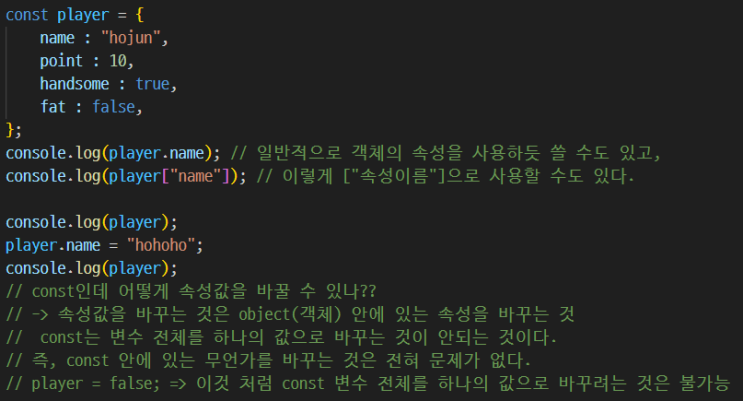Screen dimensions: 743x401
Task: Click the ["name"] bracket accessor
Action: (196, 176)
